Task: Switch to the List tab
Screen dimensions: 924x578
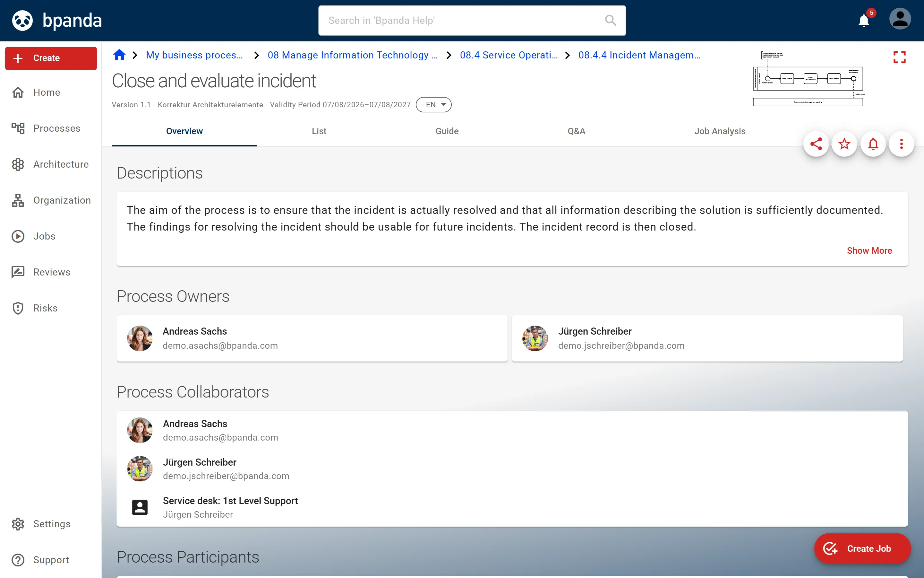Action: click(319, 131)
